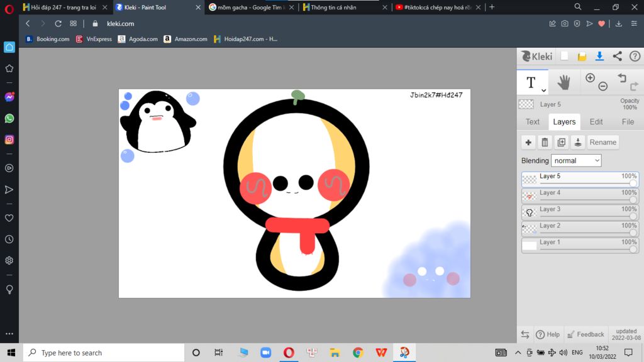Open Opera downloads icon
The width and height of the screenshot is (644, 362).
619,24
